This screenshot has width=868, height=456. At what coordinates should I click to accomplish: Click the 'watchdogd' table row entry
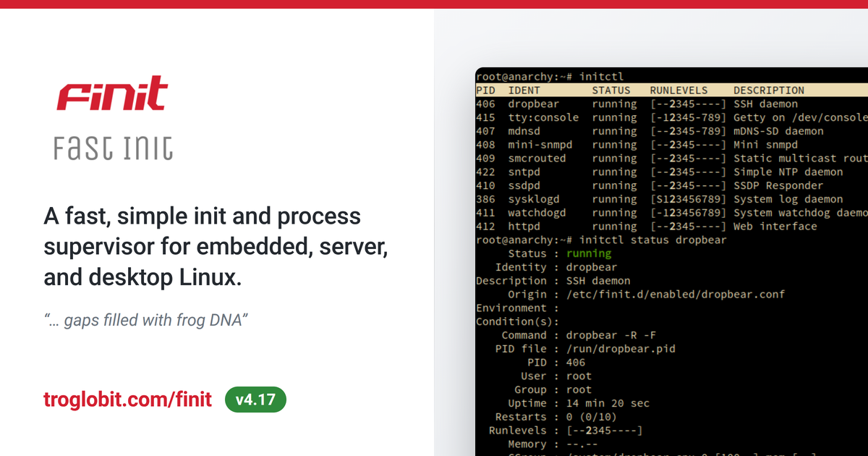coord(537,213)
